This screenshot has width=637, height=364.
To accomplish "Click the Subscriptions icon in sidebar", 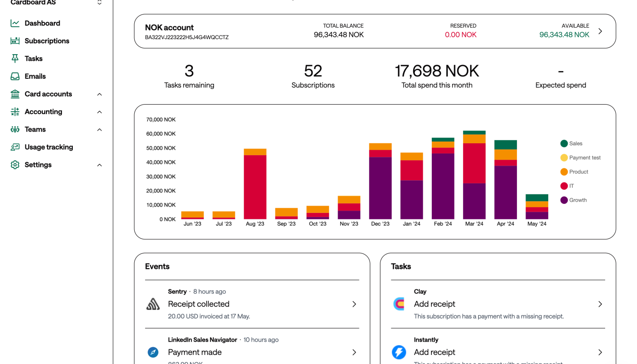I will [15, 41].
